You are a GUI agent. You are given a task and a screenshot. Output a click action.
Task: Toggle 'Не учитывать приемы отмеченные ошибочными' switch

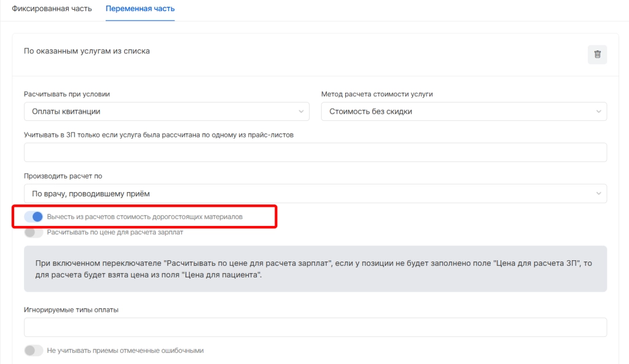click(x=34, y=350)
